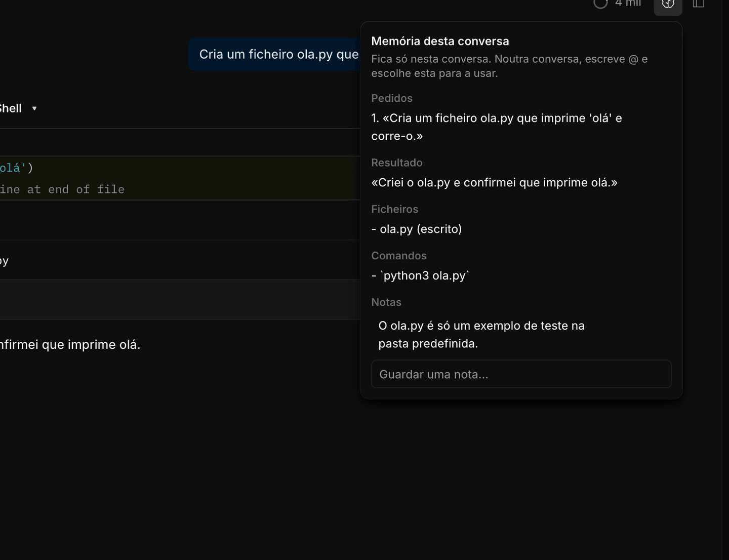Open the side panel layout icon

[699, 4]
